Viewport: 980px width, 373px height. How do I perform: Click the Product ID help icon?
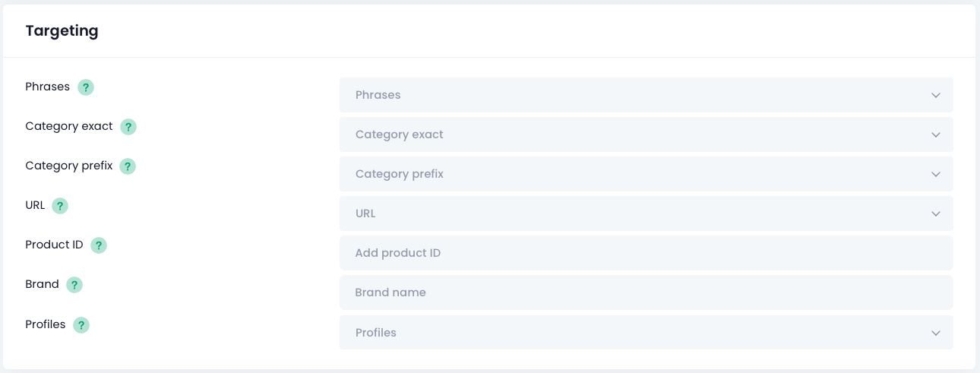click(99, 245)
